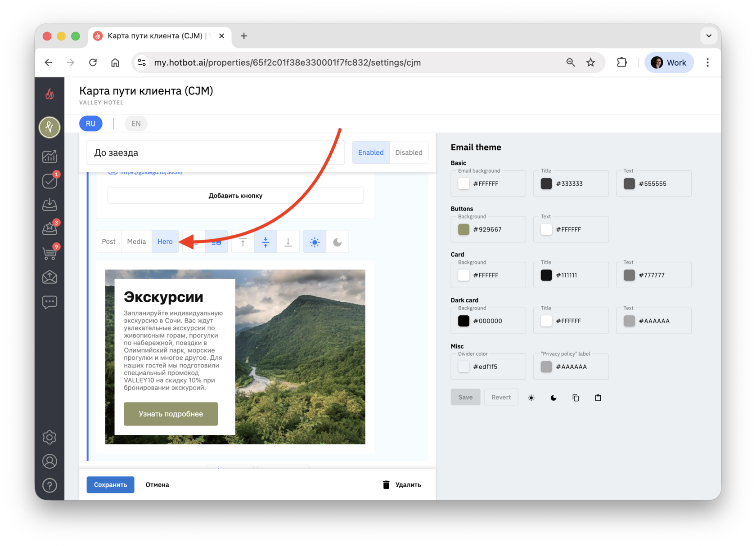Click the browser home icon
The image size is (756, 546).
click(x=115, y=63)
